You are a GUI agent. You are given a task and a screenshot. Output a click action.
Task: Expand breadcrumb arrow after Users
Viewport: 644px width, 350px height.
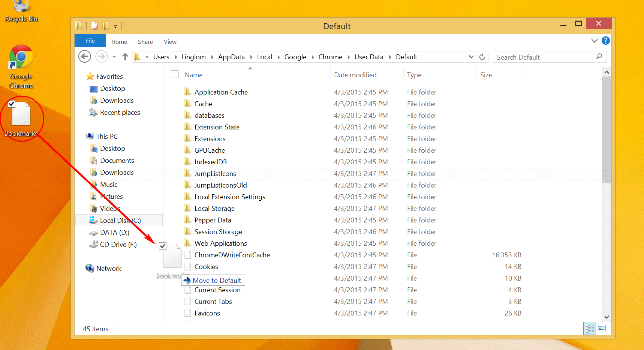click(176, 57)
